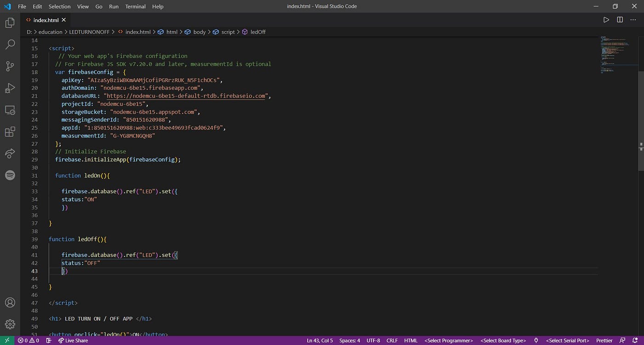
Task: Open the Explorer view in activity bar
Action: click(x=10, y=23)
